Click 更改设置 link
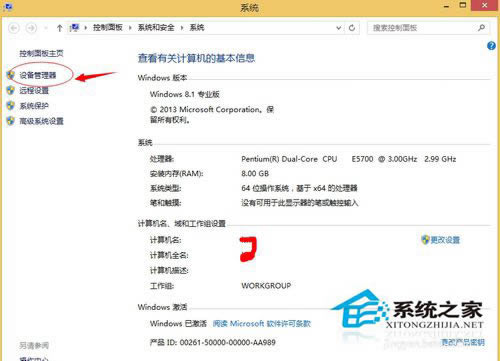The width and height of the screenshot is (500, 361). (445, 240)
